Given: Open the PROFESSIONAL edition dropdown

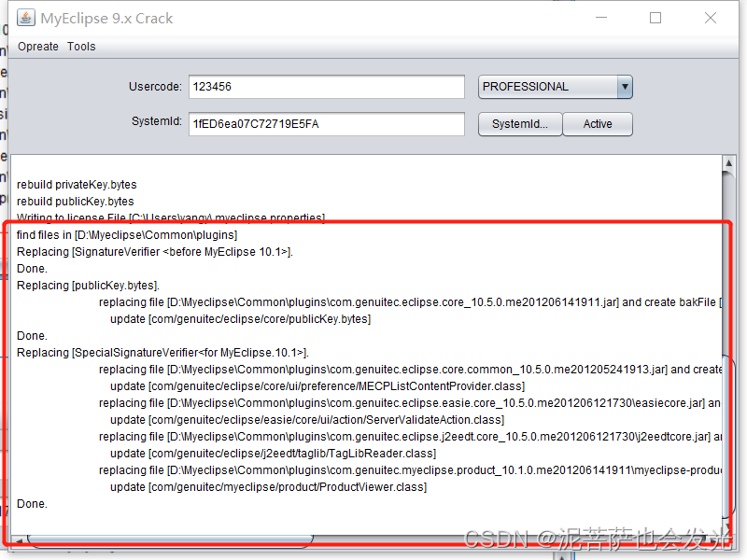Looking at the screenshot, I should [555, 87].
